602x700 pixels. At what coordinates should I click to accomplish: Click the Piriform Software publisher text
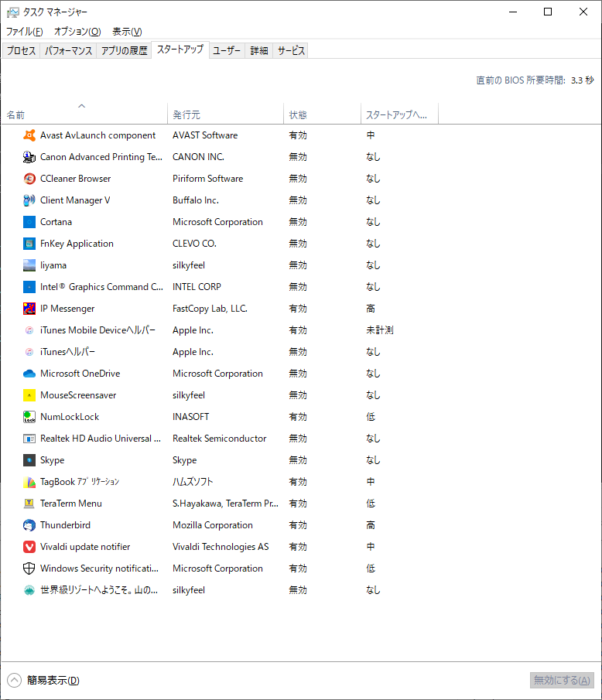coord(207,179)
